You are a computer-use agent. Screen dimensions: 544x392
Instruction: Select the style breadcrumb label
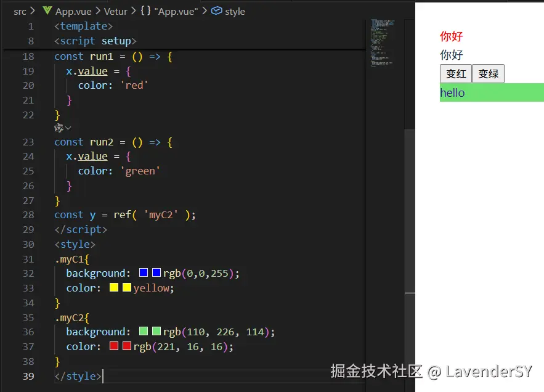point(235,11)
